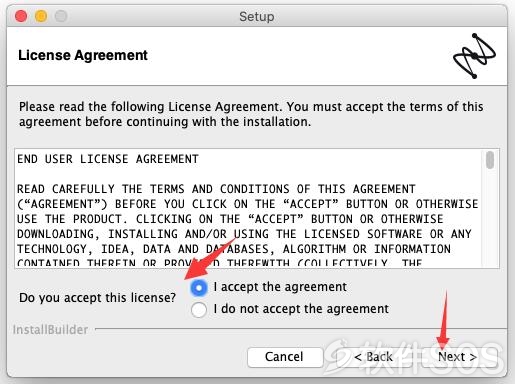Select the 'I accept the agreement' radio button
This screenshot has height=384, width=515.
point(199,287)
